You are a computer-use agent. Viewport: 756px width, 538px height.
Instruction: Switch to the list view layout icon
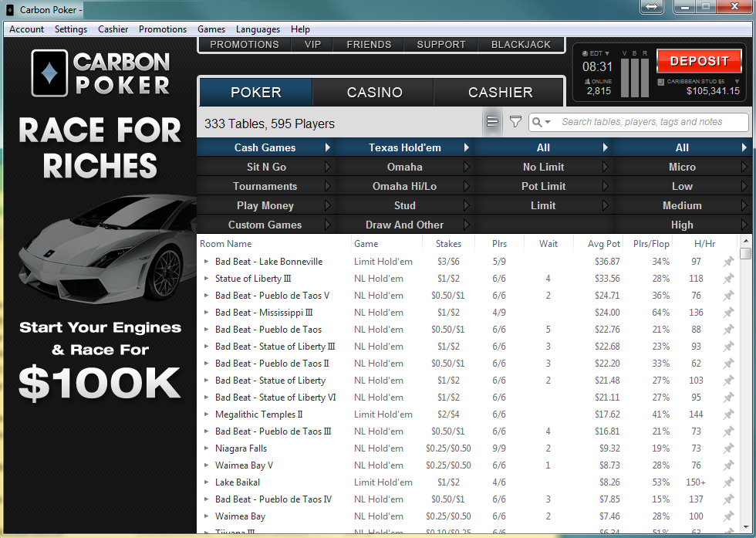click(x=492, y=122)
